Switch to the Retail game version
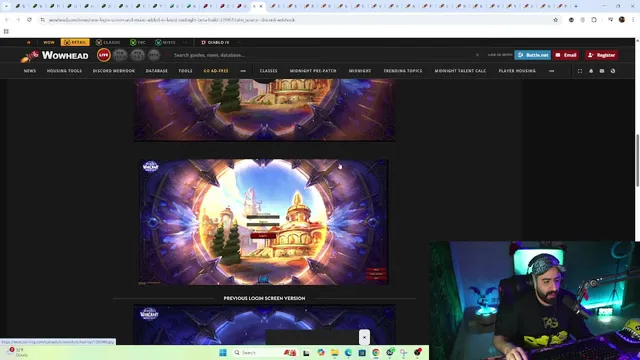This screenshot has height=360, width=640. pyautogui.click(x=75, y=42)
